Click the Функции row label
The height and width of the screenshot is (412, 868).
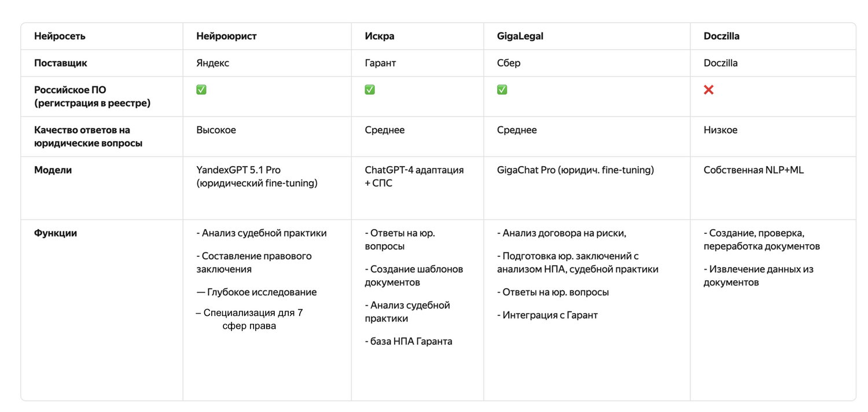click(56, 233)
